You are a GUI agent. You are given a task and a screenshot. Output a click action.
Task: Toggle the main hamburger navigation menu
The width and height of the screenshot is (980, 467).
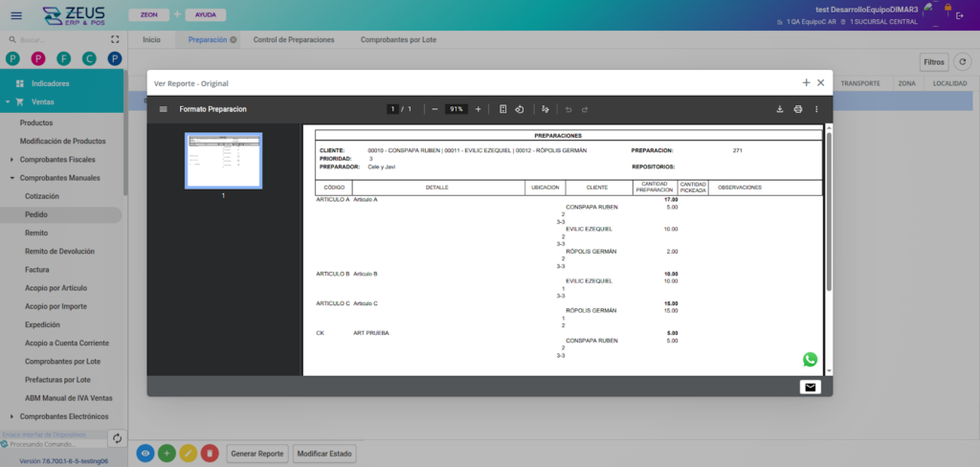pos(15,14)
